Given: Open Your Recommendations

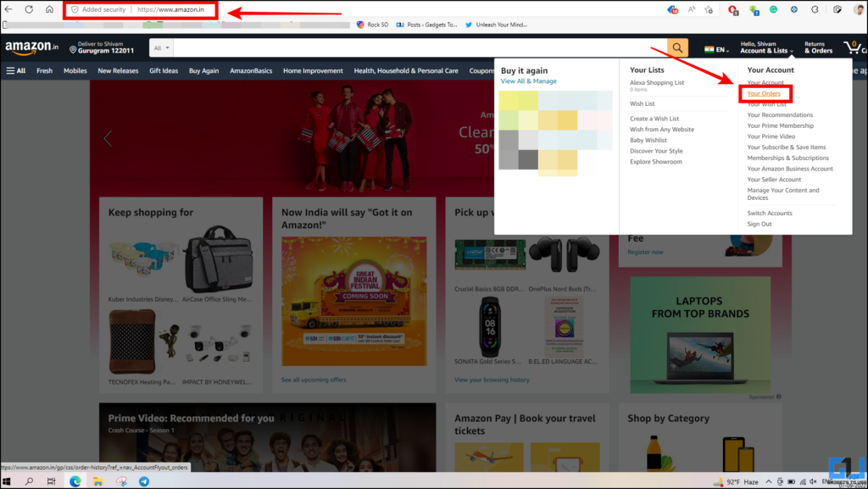Looking at the screenshot, I should (780, 115).
